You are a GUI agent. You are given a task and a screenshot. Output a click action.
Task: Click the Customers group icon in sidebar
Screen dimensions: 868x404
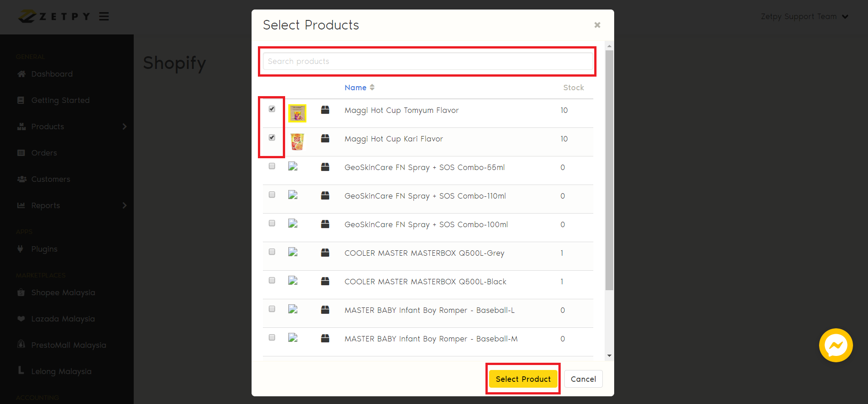(21, 179)
